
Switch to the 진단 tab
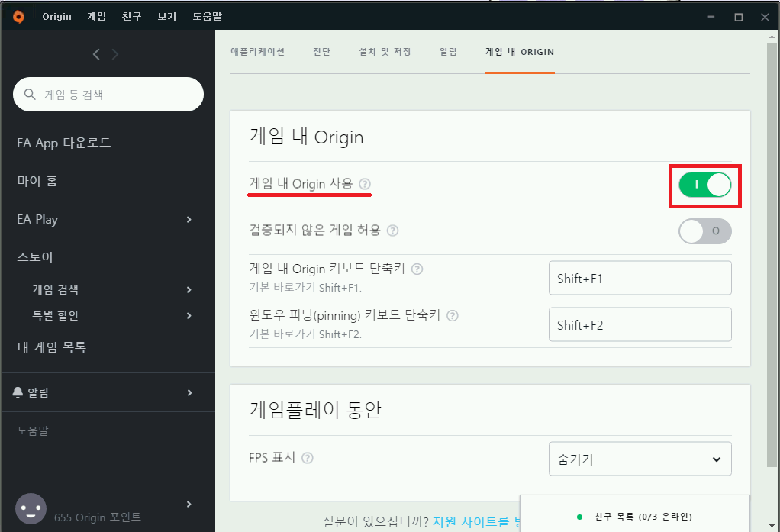pos(322,52)
